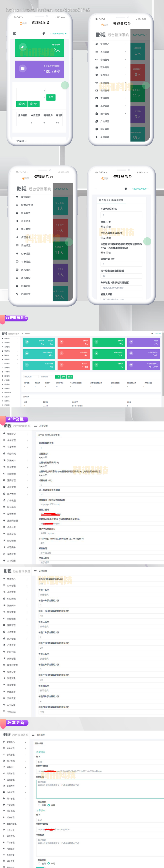164x868 pixels.
Task: Click 平台抽成 icon in phone drawer menu
Action: 17,261
